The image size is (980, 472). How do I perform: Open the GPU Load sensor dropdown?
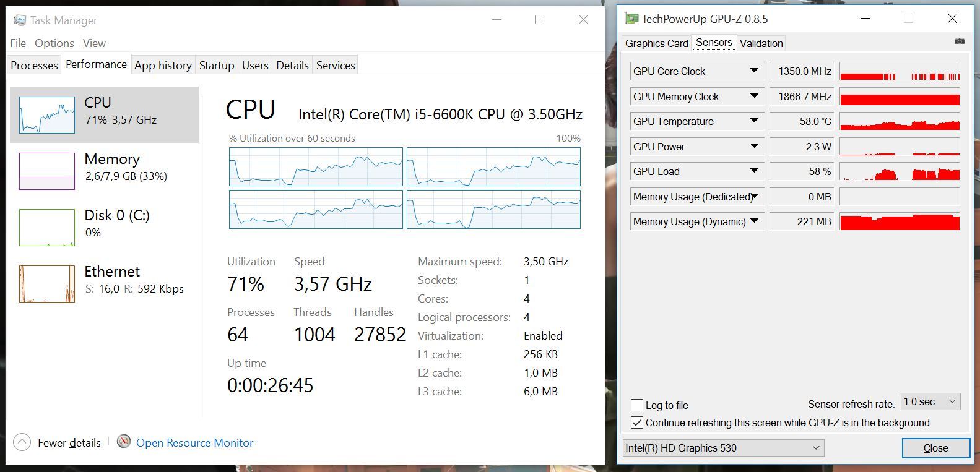[x=754, y=171]
